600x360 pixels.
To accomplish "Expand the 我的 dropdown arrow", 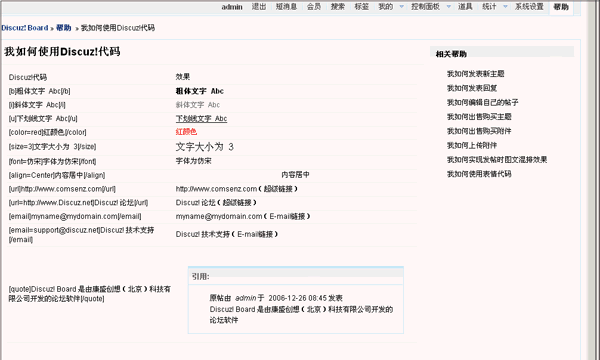I will click(x=401, y=7).
